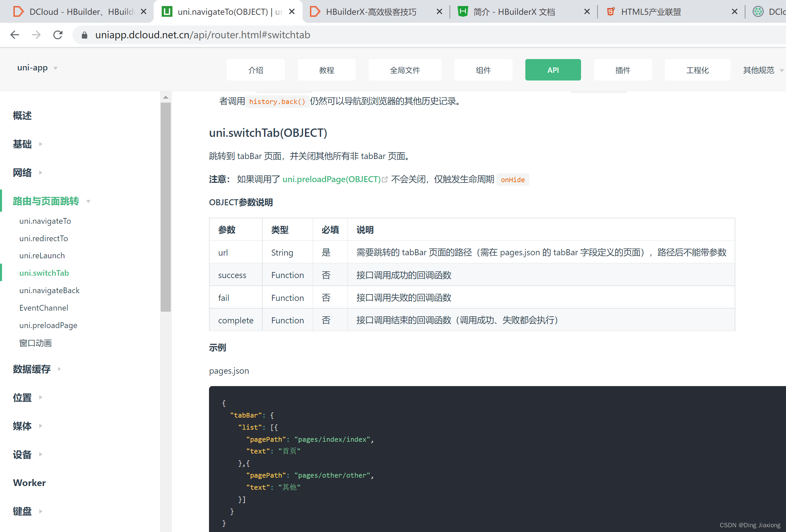786x532 pixels.
Task: Open the 全局文件 navigation tab
Action: point(405,70)
